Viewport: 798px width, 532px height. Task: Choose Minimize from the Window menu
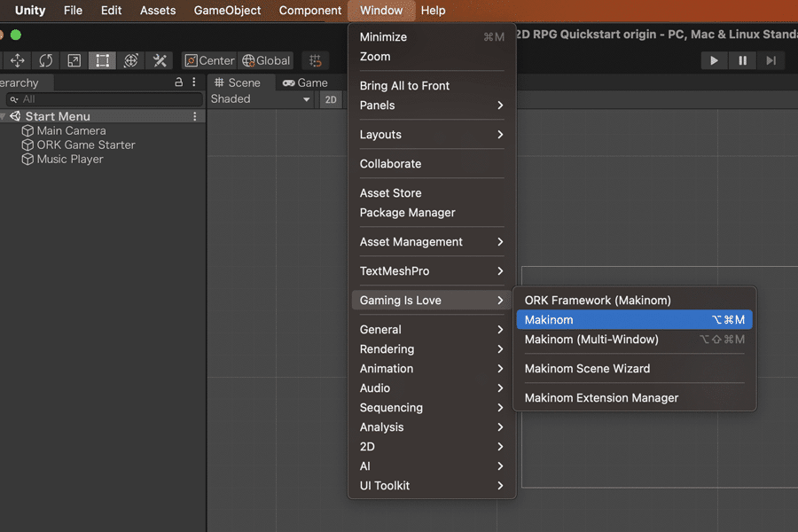[x=432, y=37]
